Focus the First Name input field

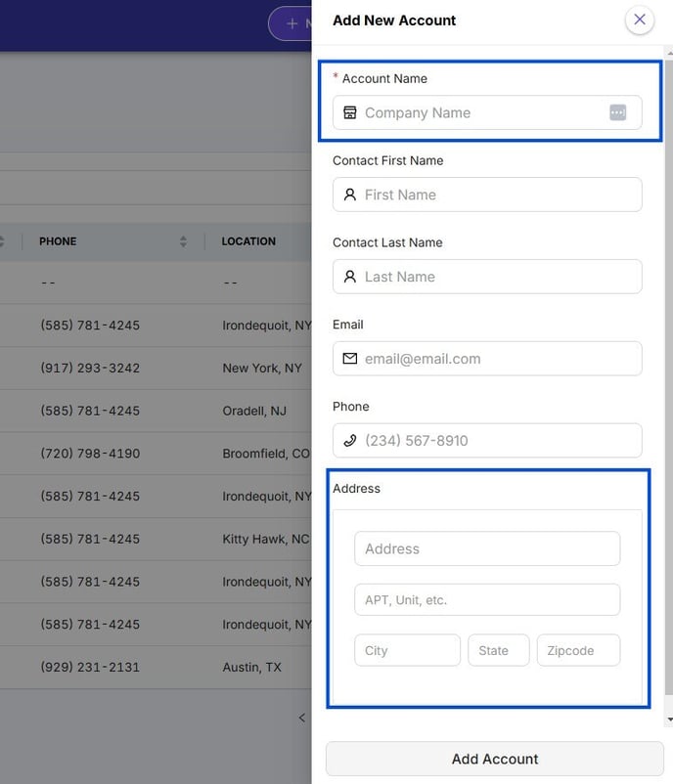pos(487,195)
